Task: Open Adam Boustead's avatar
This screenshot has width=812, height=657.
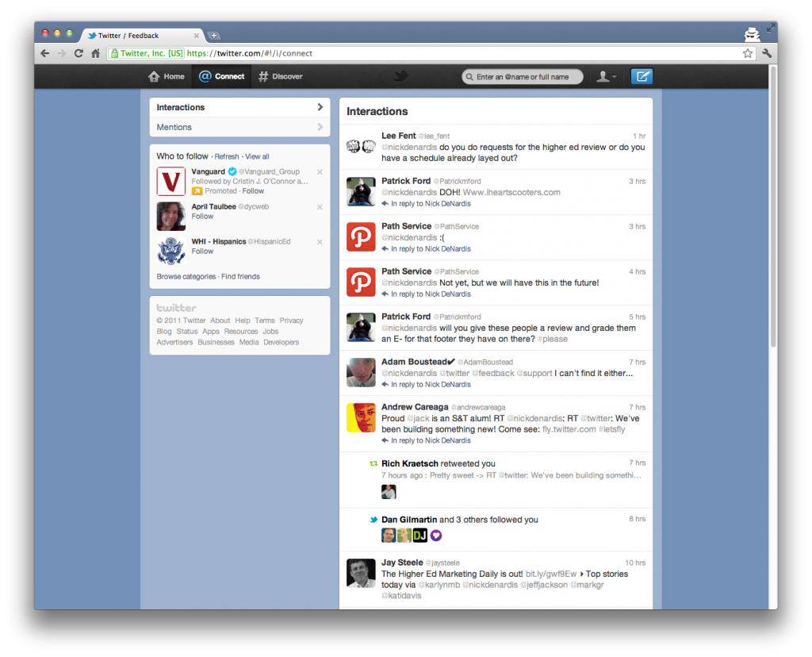Action: [361, 373]
